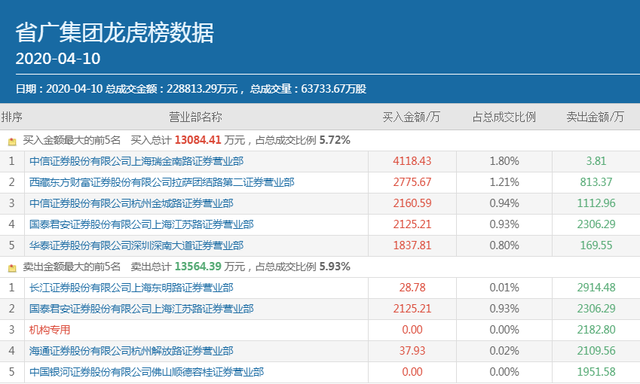Click the 0.02% proportion cell

click(x=504, y=351)
